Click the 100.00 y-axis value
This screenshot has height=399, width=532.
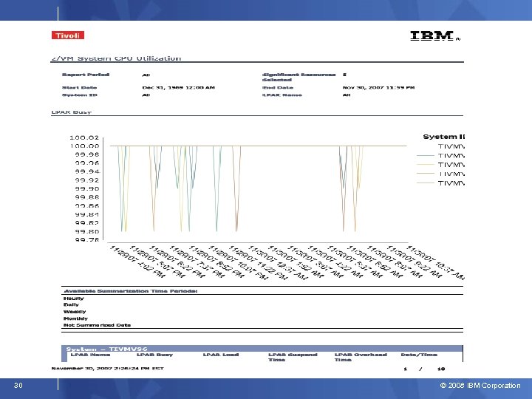click(84, 146)
